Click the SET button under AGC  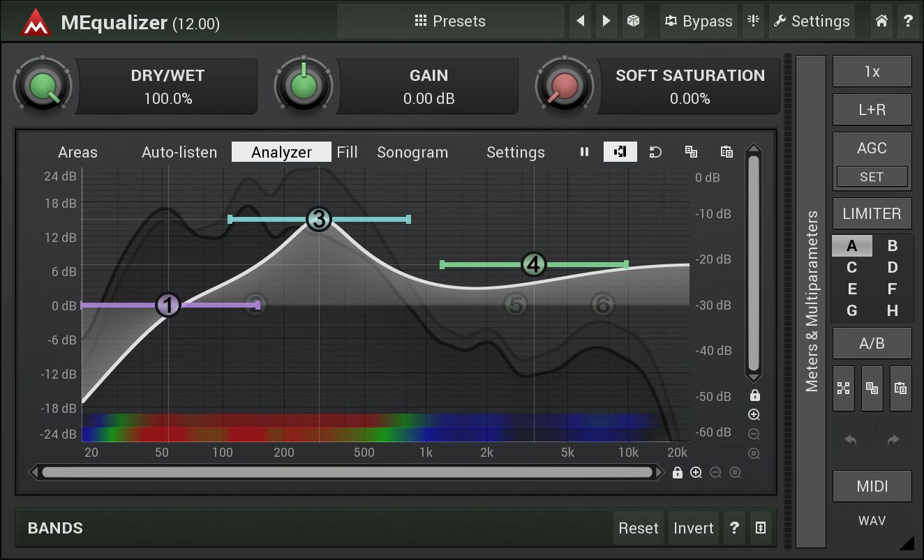click(x=872, y=176)
